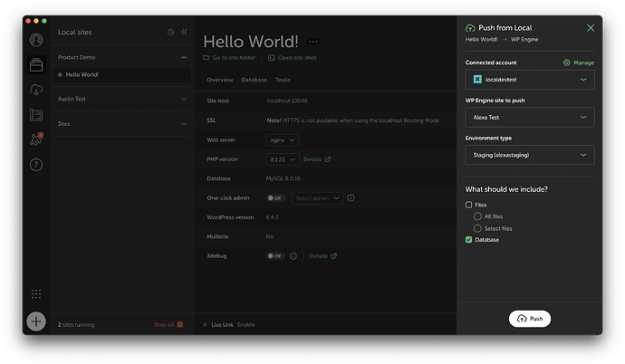625x364 pixels.
Task: Switch to the Overview tab
Action: tap(220, 80)
